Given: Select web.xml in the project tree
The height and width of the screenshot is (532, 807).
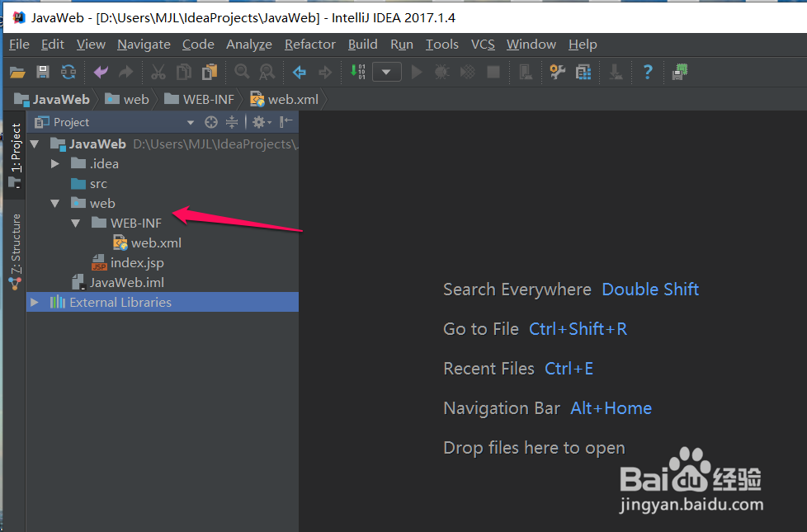Looking at the screenshot, I should 156,242.
